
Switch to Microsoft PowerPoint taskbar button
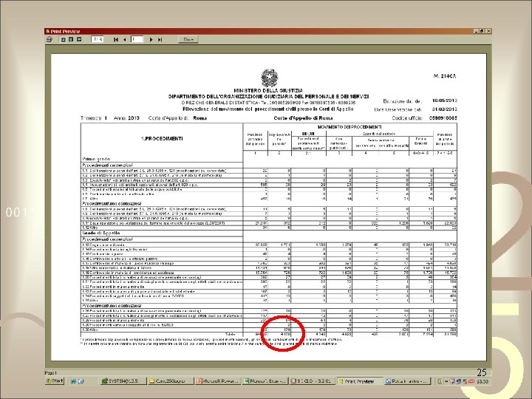click(218, 381)
